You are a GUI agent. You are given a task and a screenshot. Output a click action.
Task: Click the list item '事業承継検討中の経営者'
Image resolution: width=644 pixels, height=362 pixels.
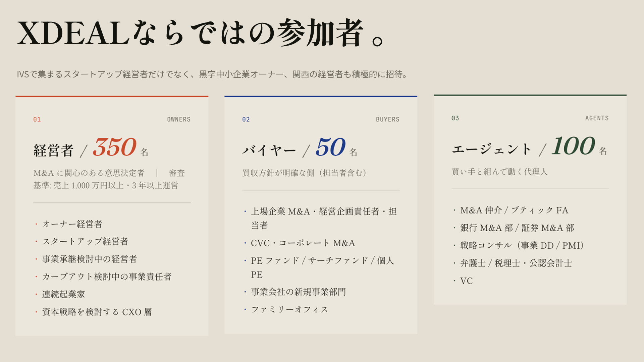pyautogui.click(x=90, y=259)
